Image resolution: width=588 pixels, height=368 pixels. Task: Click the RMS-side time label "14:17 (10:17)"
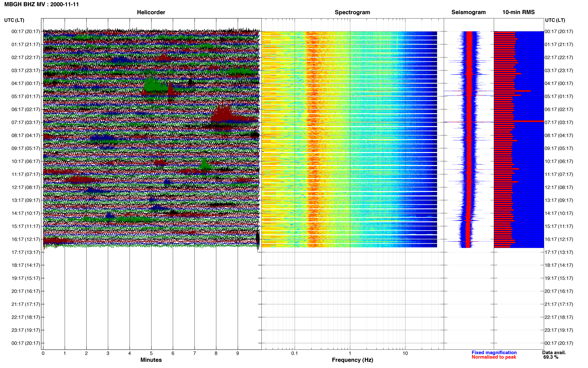[x=559, y=213]
